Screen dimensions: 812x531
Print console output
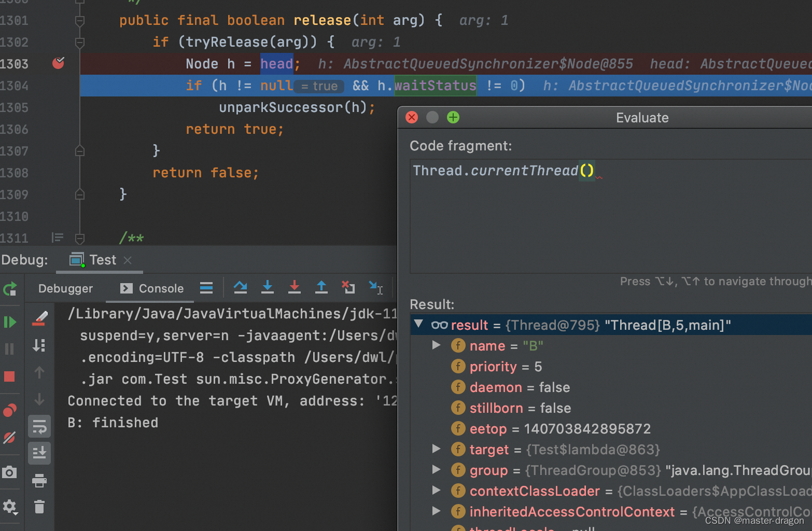[x=39, y=481]
